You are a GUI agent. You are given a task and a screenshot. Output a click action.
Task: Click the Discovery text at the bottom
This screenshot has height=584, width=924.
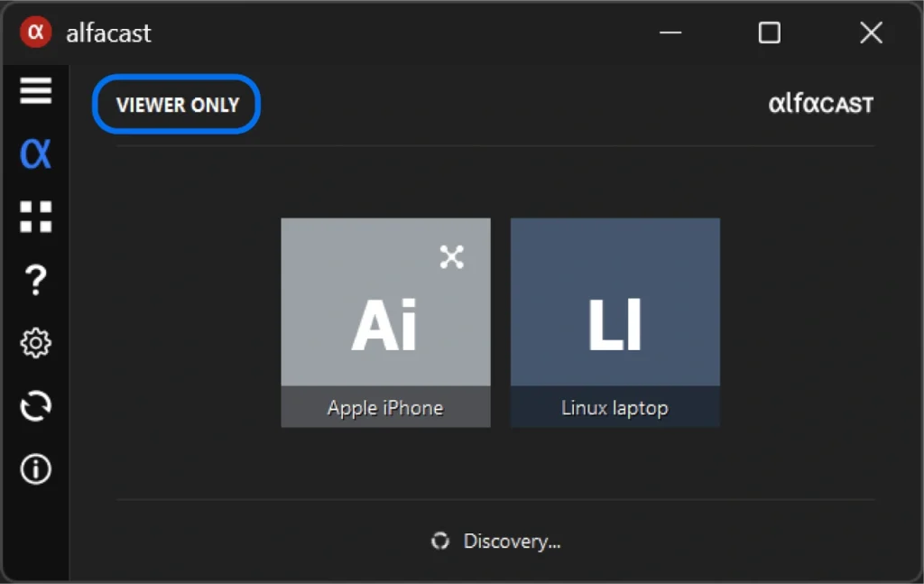point(510,541)
